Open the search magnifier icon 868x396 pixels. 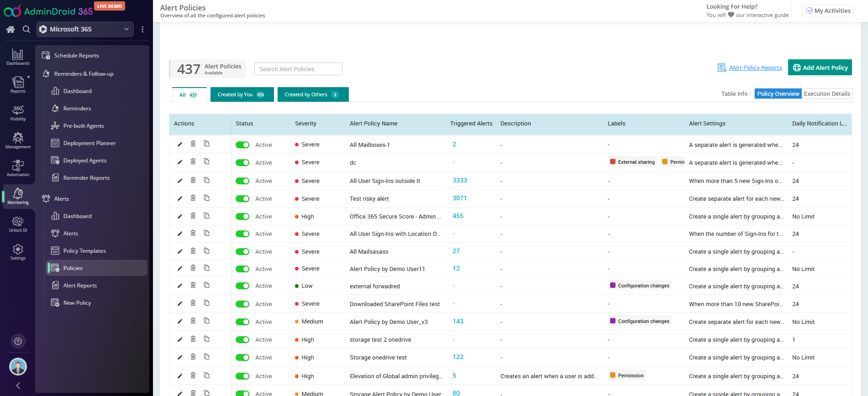[26, 29]
